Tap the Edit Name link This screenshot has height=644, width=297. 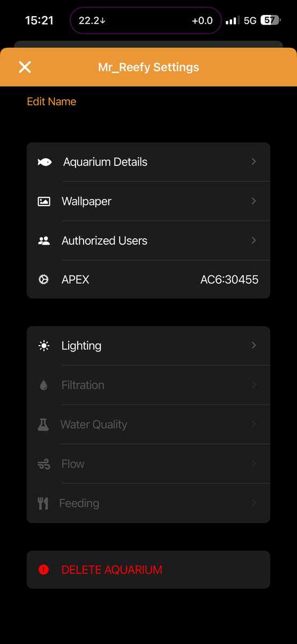pos(51,101)
